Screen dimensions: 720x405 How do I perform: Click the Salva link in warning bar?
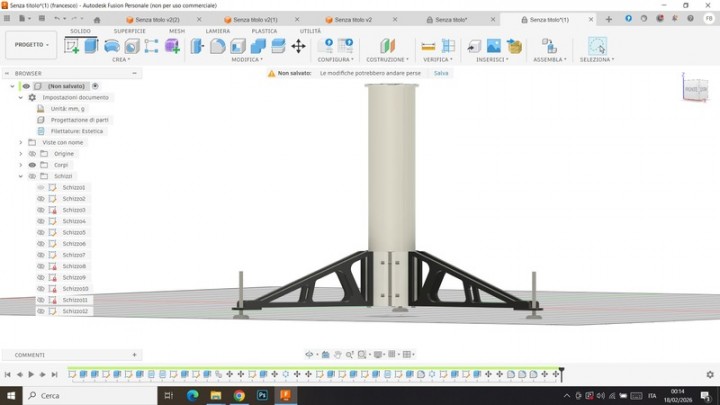[441, 73]
